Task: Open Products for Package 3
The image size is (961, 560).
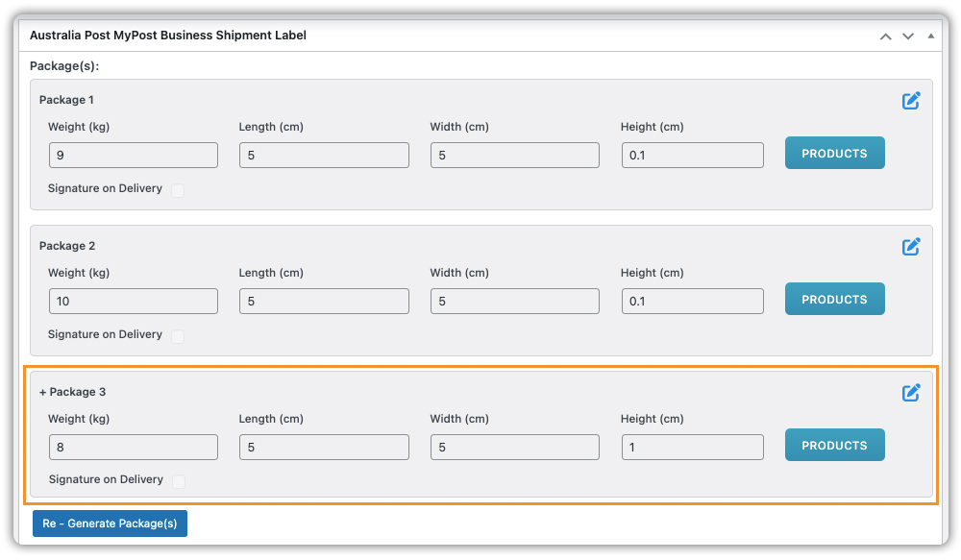Action: 835,445
